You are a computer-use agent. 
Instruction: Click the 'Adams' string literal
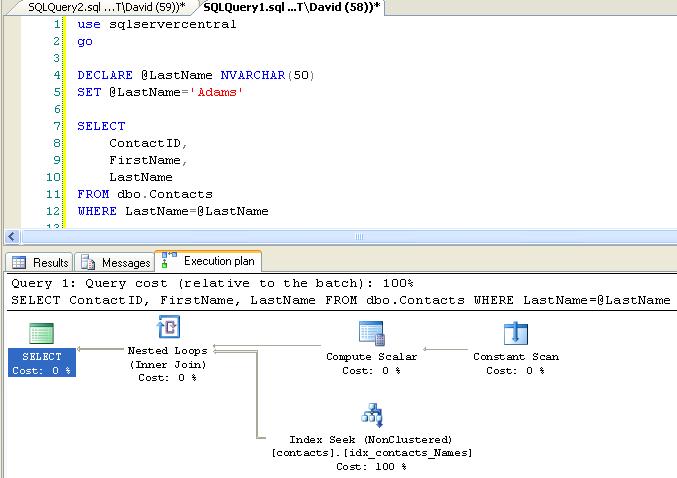(216, 92)
